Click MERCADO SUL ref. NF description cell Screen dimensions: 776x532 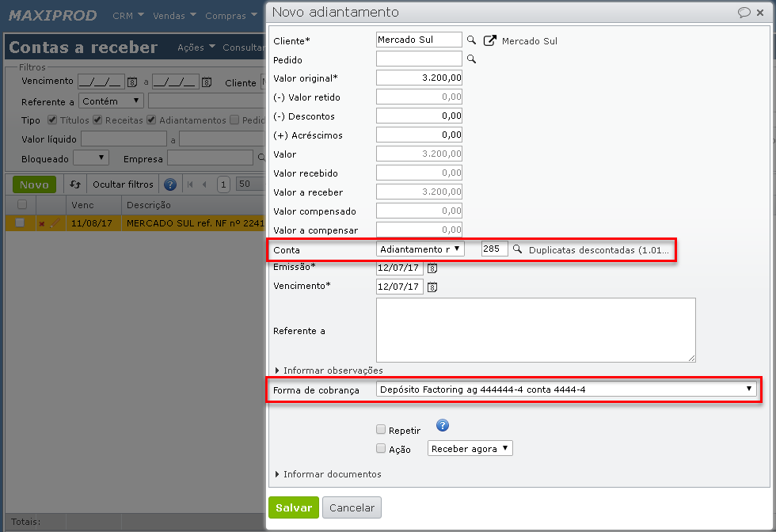pyautogui.click(x=195, y=223)
